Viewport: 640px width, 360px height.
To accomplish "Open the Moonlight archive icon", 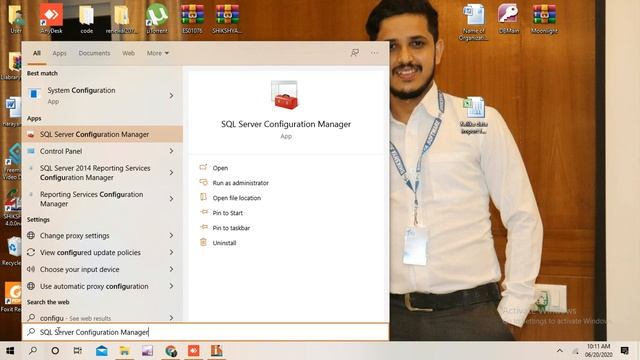I will pos(544,18).
